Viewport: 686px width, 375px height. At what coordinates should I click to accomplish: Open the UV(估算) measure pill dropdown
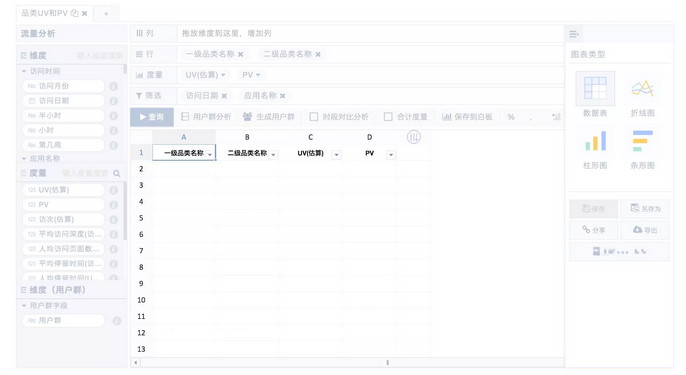coord(223,75)
